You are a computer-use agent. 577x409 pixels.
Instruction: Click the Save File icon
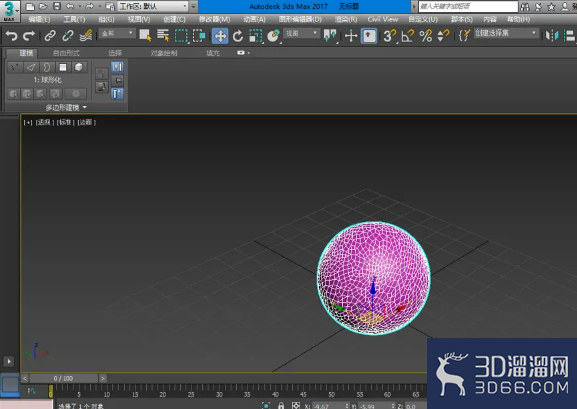[x=57, y=6]
